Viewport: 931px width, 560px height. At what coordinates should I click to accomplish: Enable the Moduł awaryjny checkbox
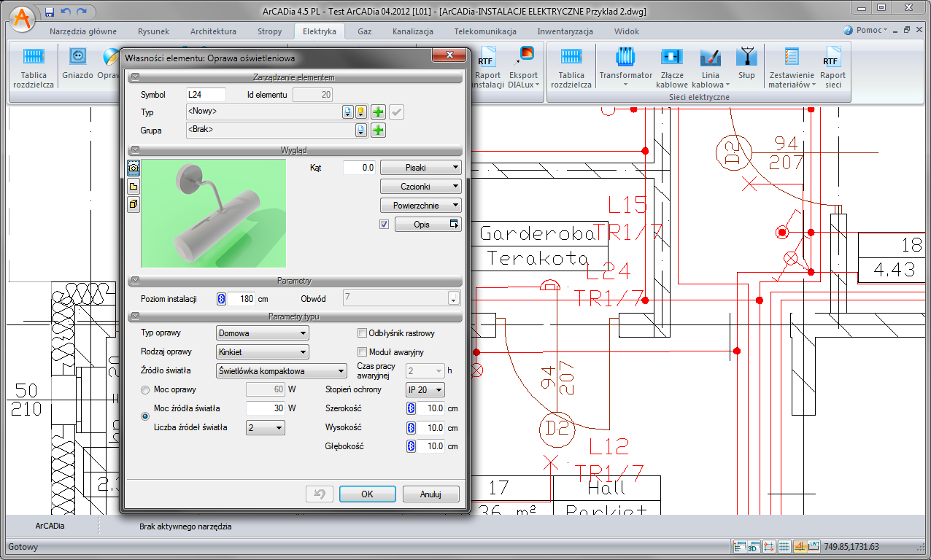click(x=362, y=352)
